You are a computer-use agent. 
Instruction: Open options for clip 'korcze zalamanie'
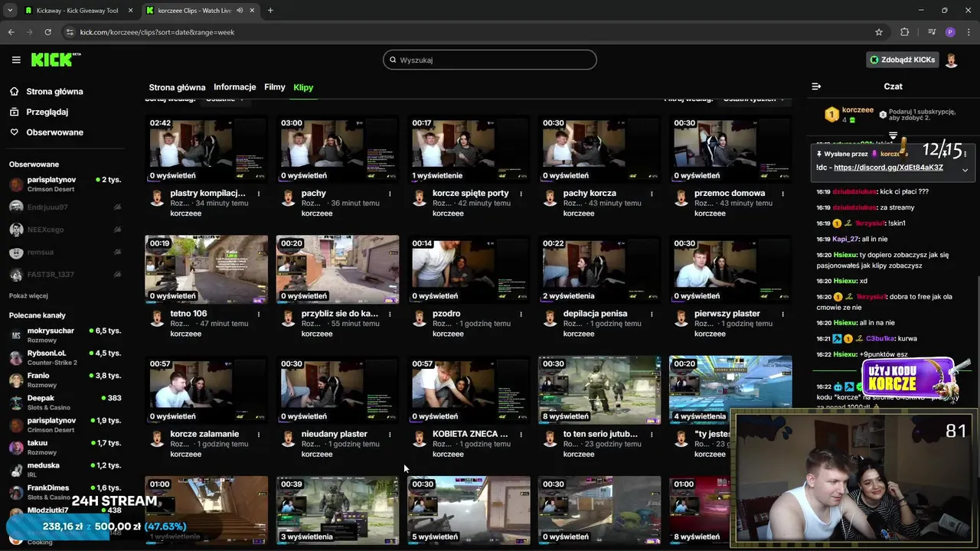tap(259, 434)
